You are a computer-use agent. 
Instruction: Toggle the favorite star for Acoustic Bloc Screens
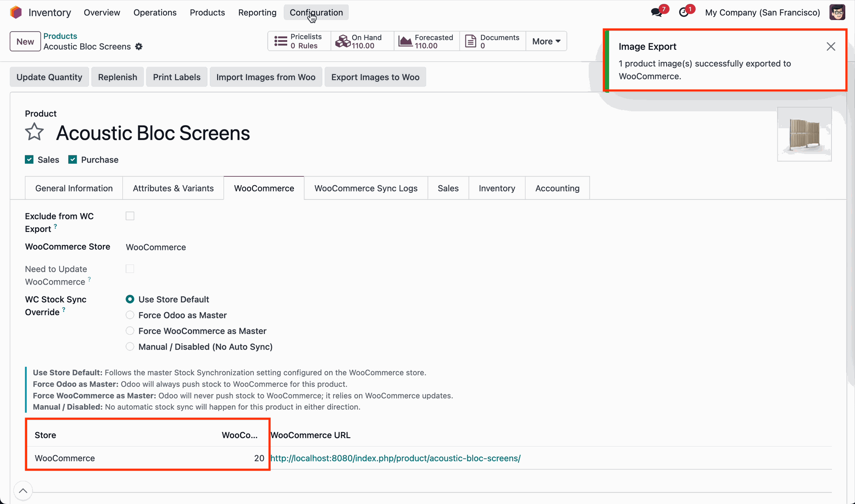(34, 133)
